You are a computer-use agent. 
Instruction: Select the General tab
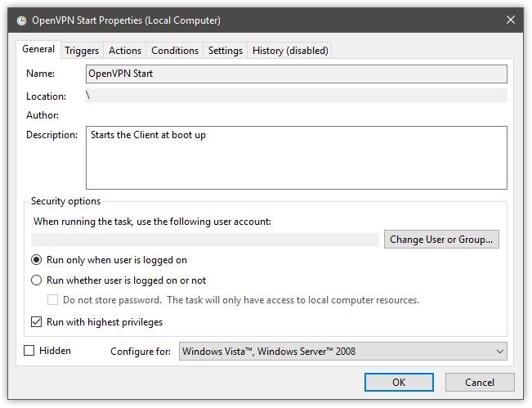point(38,49)
